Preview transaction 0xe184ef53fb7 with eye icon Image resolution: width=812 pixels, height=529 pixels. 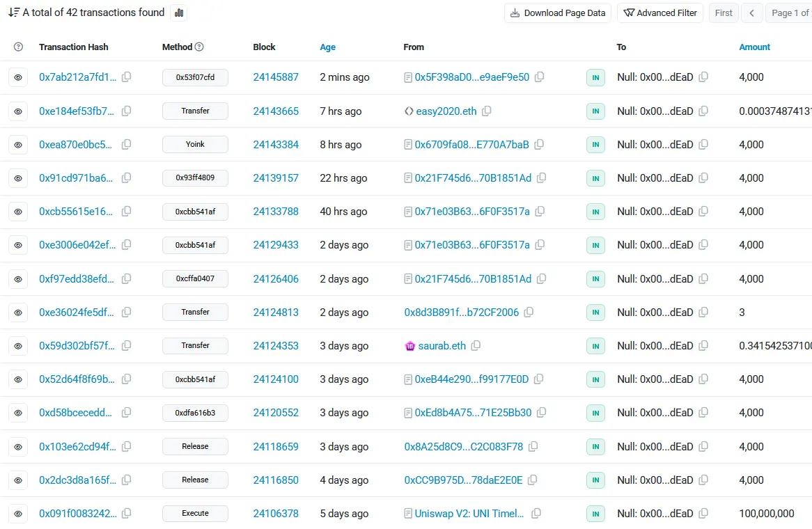point(18,111)
